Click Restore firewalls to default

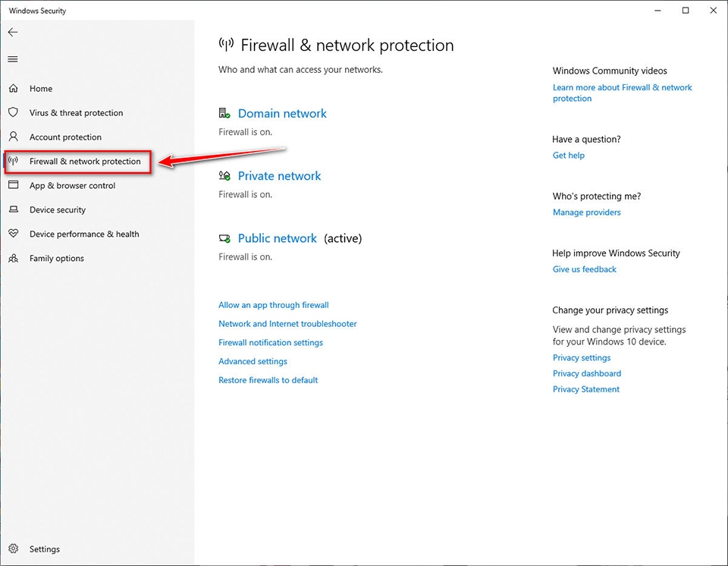coord(268,379)
